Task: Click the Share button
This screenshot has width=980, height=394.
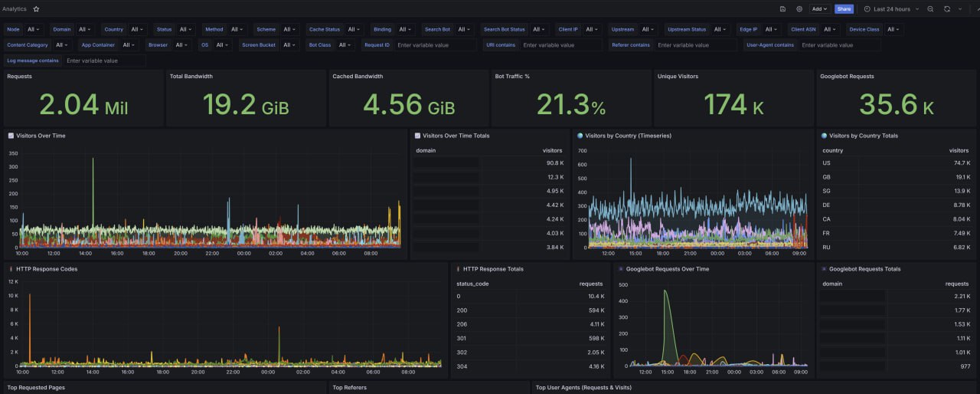Action: 844,9
